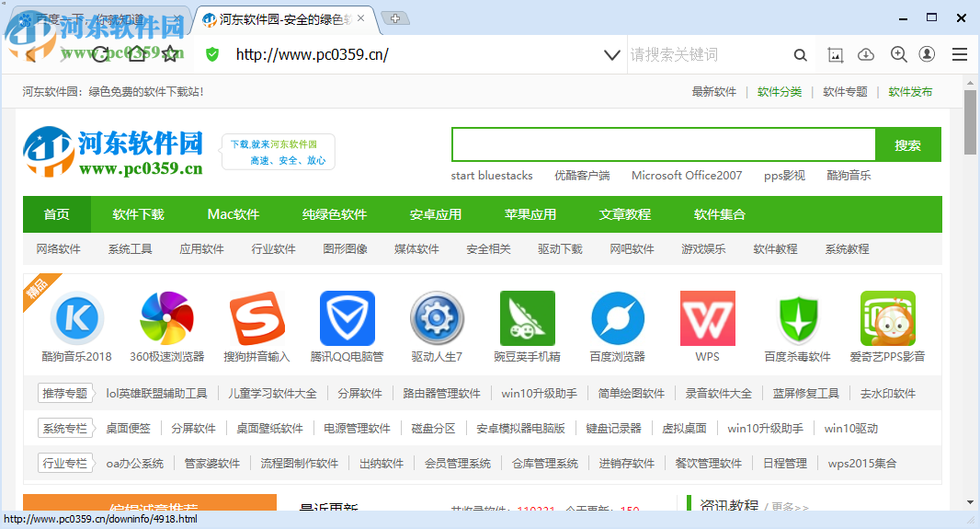Open the WPS icon
The image size is (980, 529).
pos(708,318)
